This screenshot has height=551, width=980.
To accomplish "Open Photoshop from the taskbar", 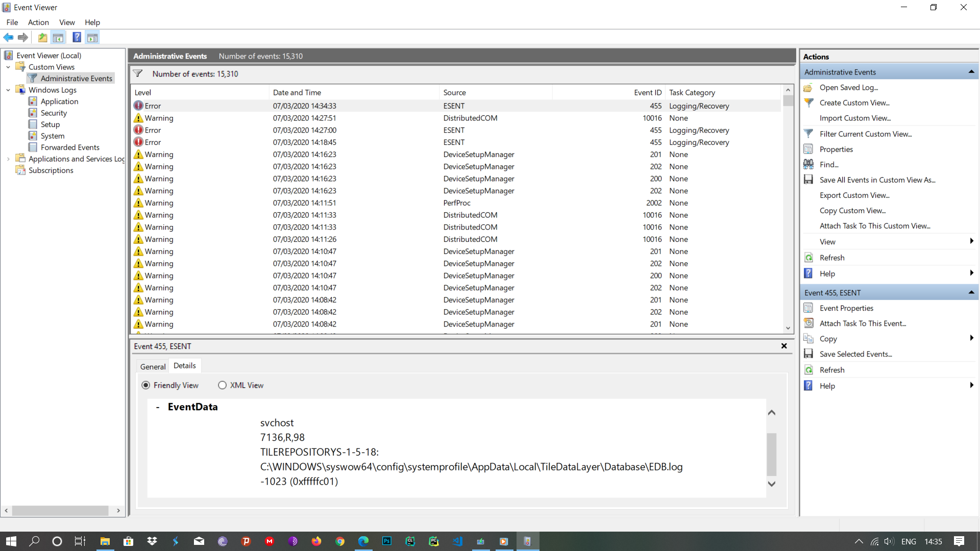I will click(387, 541).
